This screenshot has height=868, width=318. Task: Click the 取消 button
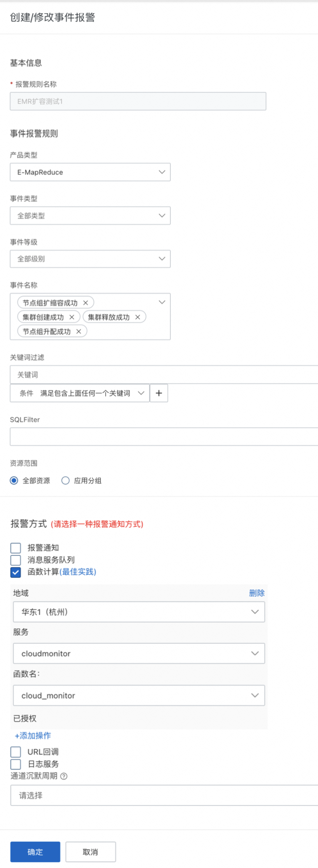90,852
